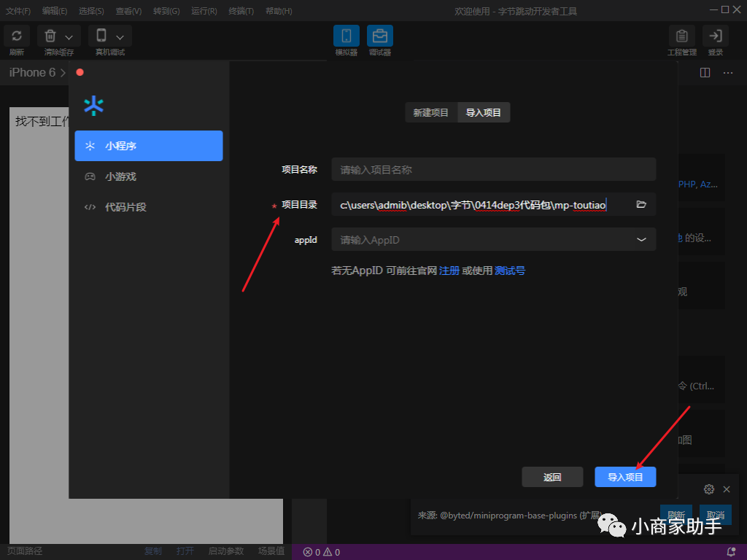
Task: Click the refresh (刷新) toolbar icon
Action: click(x=17, y=36)
